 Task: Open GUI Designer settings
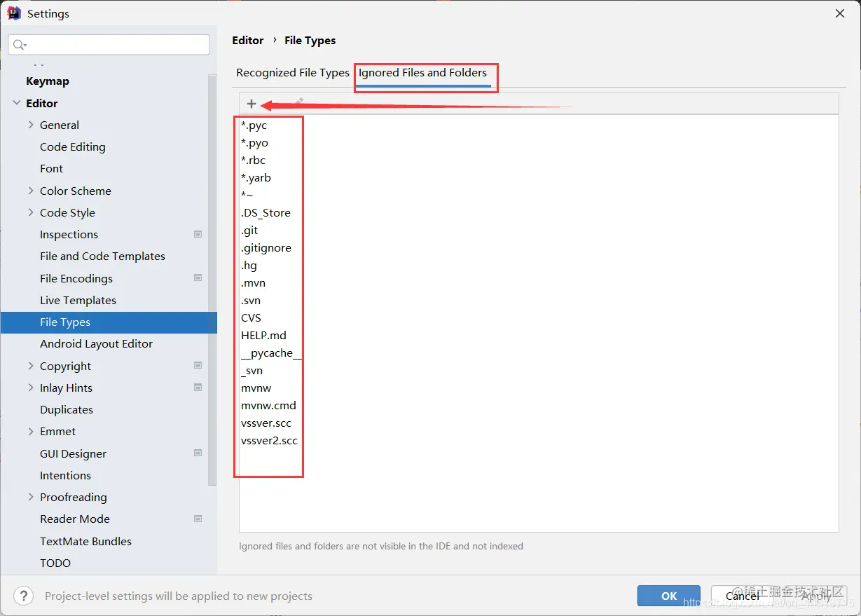[x=73, y=453]
